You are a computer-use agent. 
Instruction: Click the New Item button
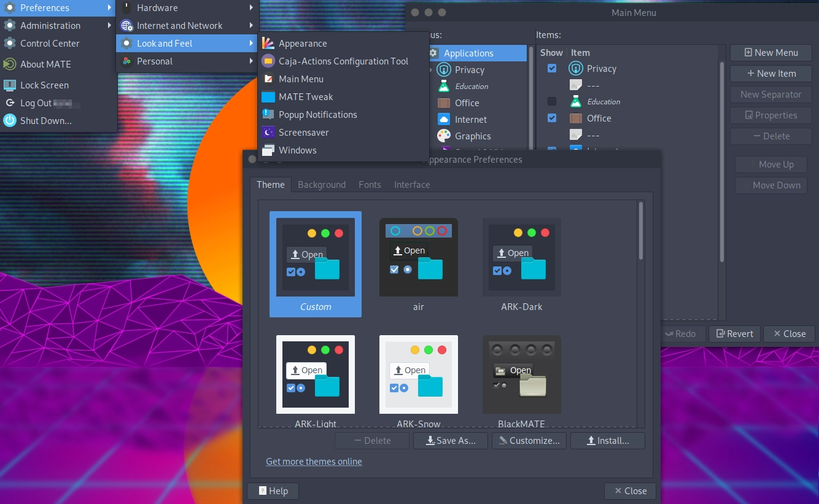[x=771, y=74]
